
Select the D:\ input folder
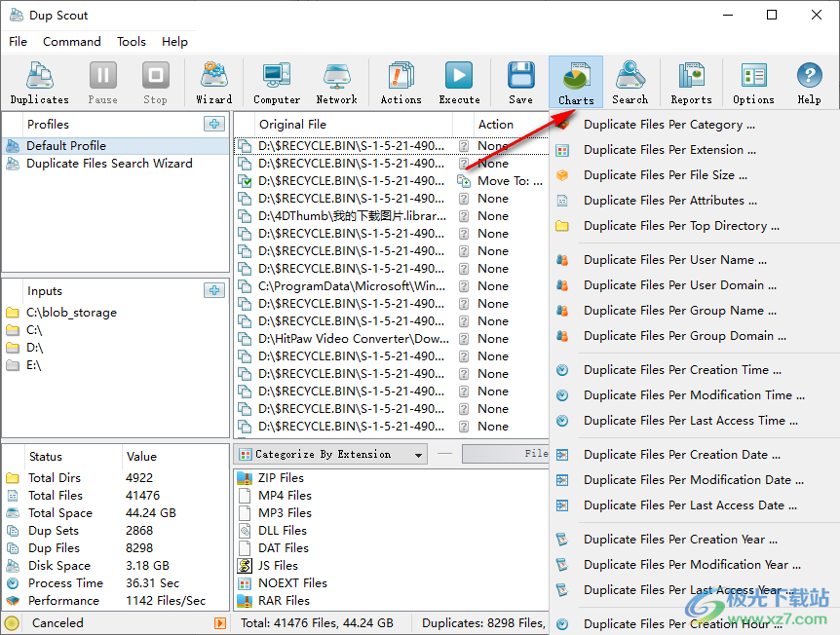coord(116,348)
